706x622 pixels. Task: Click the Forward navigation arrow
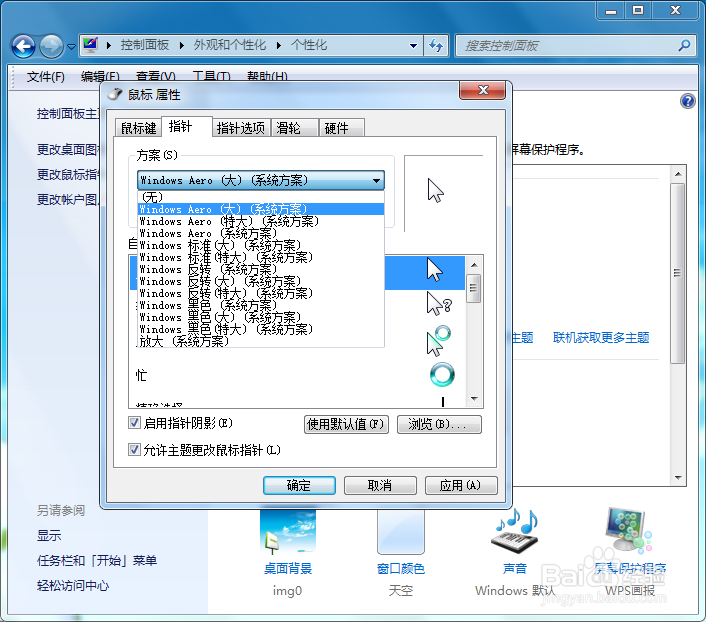(x=51, y=46)
